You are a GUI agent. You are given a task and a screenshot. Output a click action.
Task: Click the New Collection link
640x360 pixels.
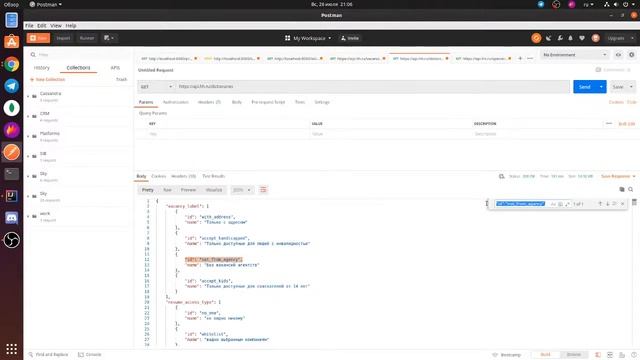pyautogui.click(x=47, y=80)
